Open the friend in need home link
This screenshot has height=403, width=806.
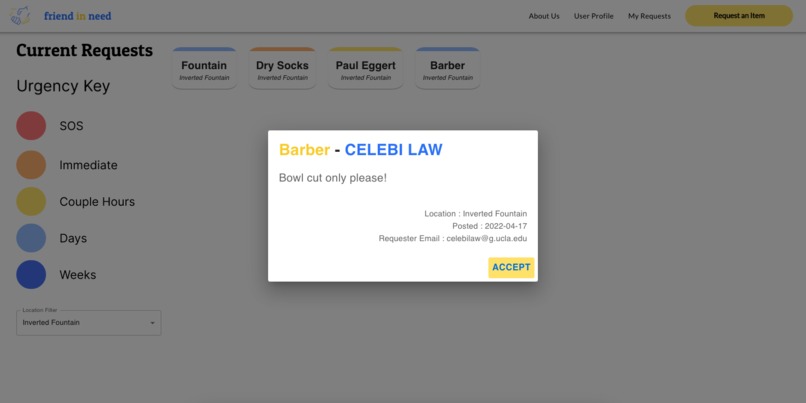pos(78,16)
